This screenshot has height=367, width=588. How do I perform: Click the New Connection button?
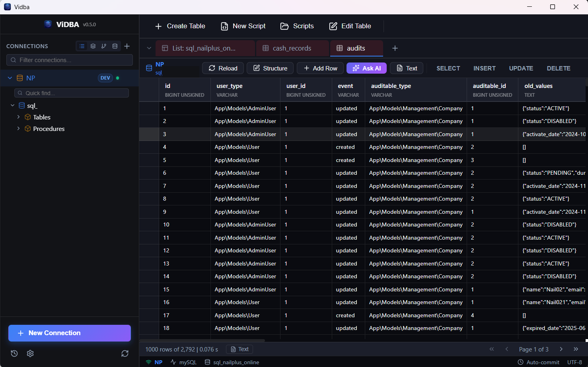[x=70, y=333]
